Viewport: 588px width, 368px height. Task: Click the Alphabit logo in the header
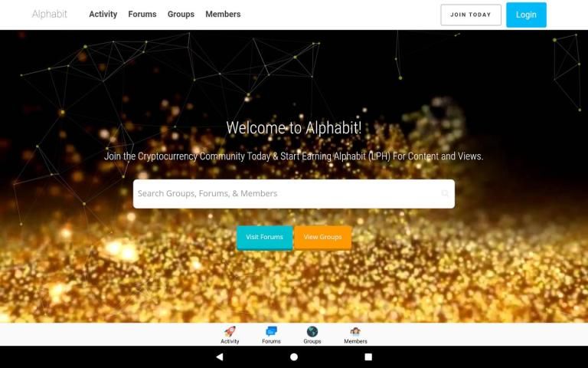click(x=50, y=15)
